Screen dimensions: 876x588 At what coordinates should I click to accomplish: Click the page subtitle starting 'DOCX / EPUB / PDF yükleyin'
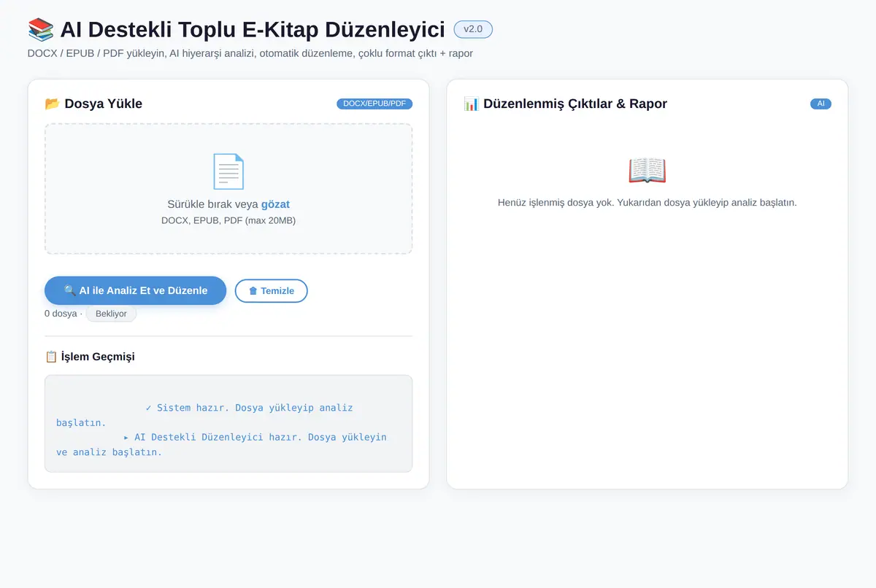tap(250, 53)
